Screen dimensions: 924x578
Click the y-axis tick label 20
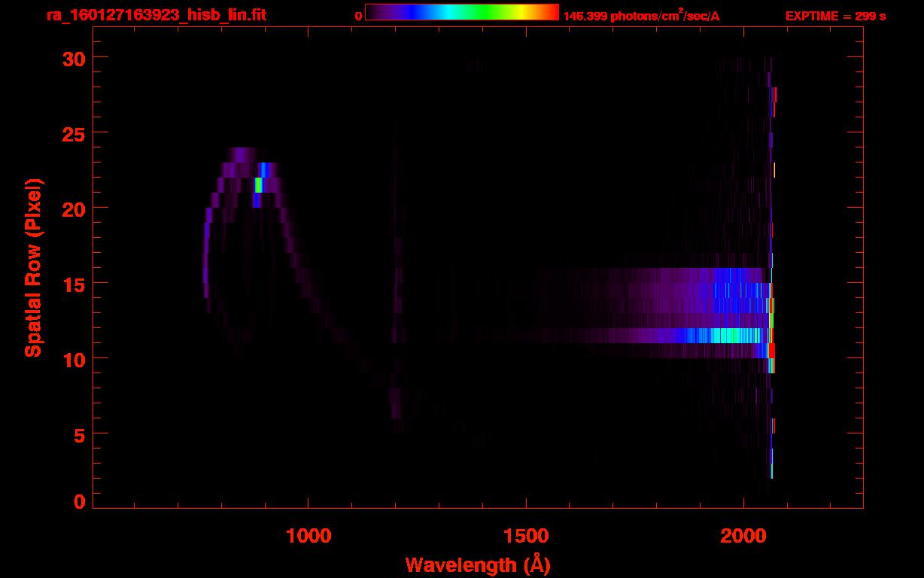click(74, 208)
